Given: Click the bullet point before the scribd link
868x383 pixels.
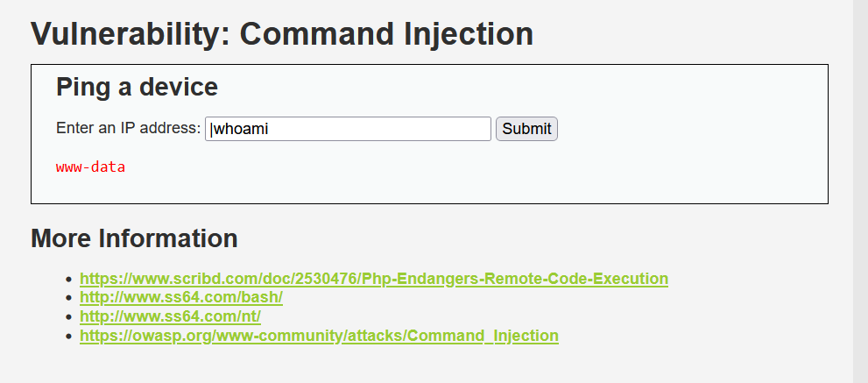Looking at the screenshot, I should coord(68,279).
